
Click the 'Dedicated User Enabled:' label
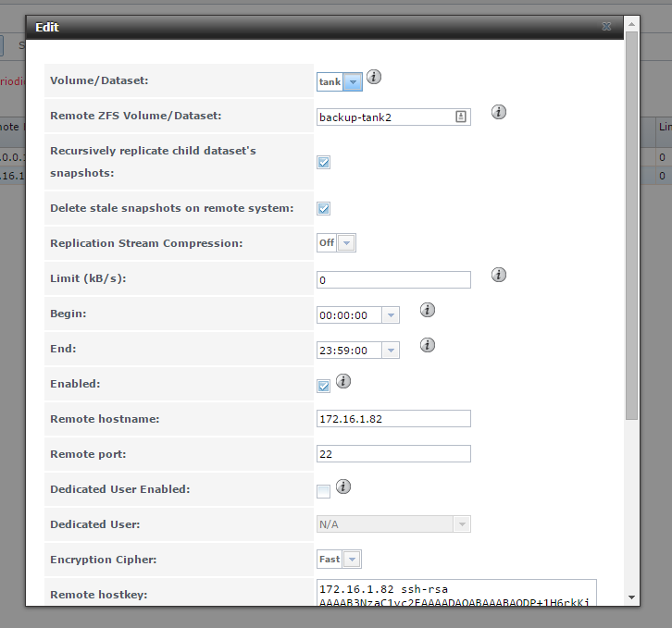point(120,489)
